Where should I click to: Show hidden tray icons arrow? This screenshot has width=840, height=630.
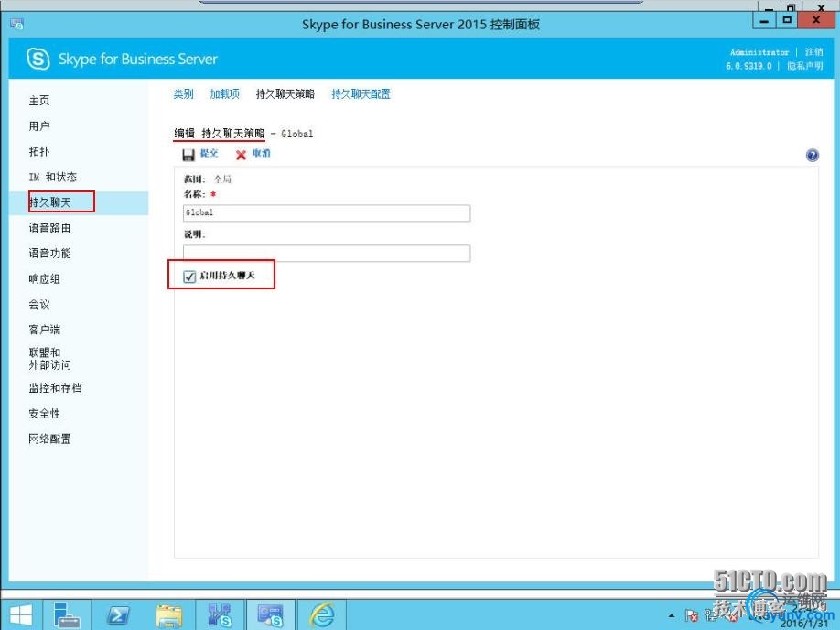672,615
